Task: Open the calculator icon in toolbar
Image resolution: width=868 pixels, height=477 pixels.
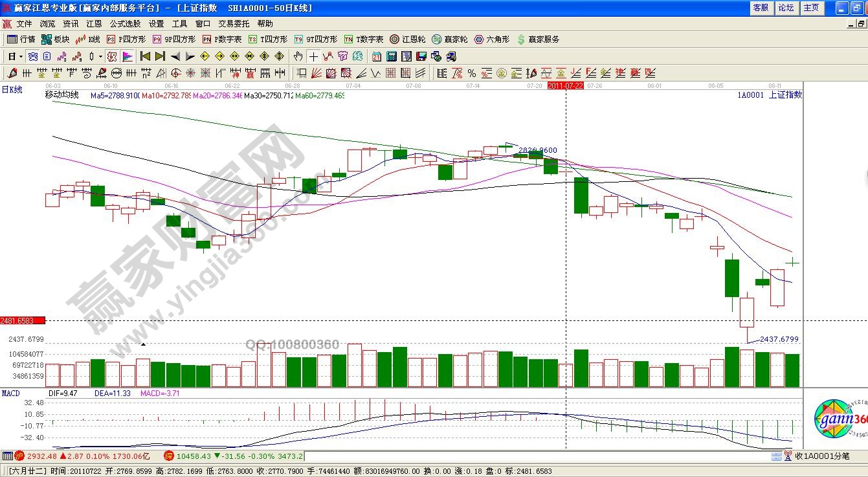Action: 391,56
